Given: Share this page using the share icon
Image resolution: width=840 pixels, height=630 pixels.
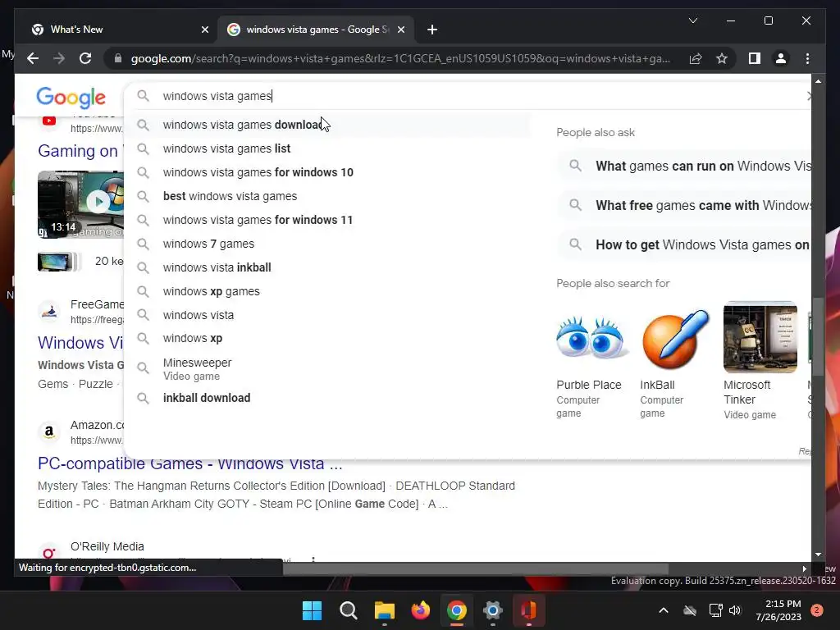Looking at the screenshot, I should coord(696,58).
